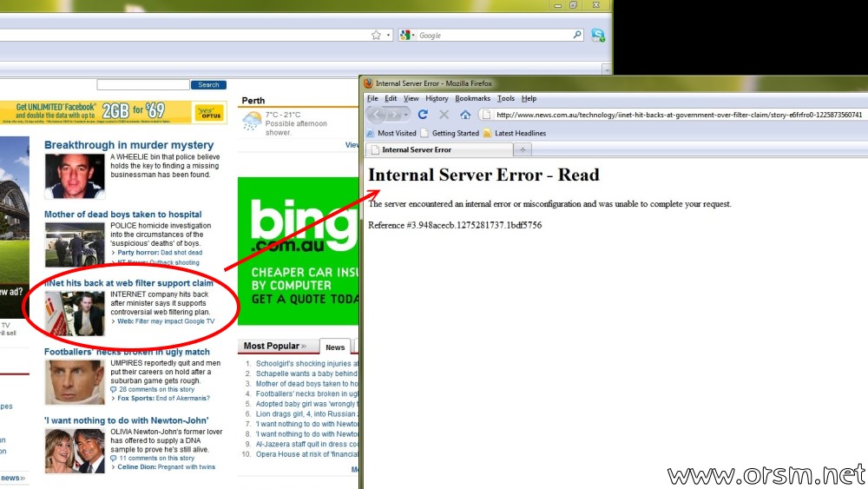Open Web: Filter may impact Google TV link
This screenshot has width=868, height=489.
[x=166, y=321]
